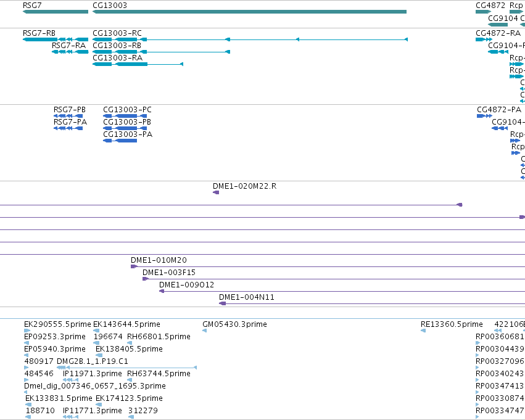Click EST 188710 feature
The width and height of the screenshot is (525, 420).
(x=28, y=417)
